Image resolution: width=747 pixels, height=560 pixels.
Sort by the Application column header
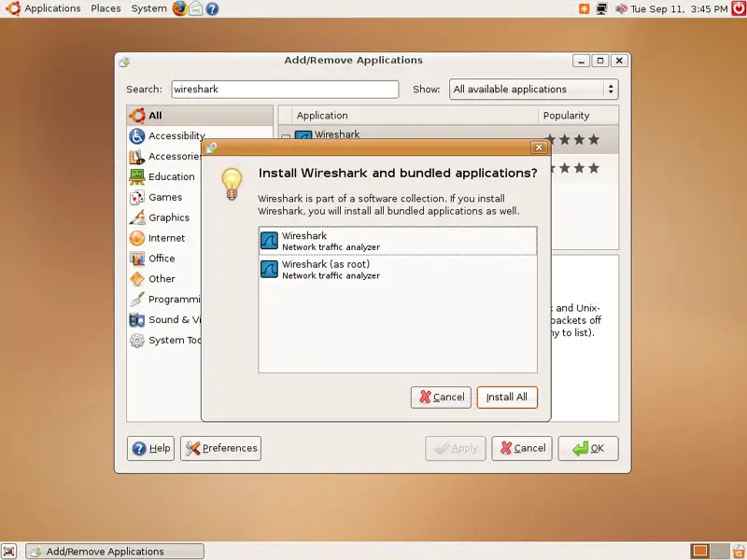[415, 115]
